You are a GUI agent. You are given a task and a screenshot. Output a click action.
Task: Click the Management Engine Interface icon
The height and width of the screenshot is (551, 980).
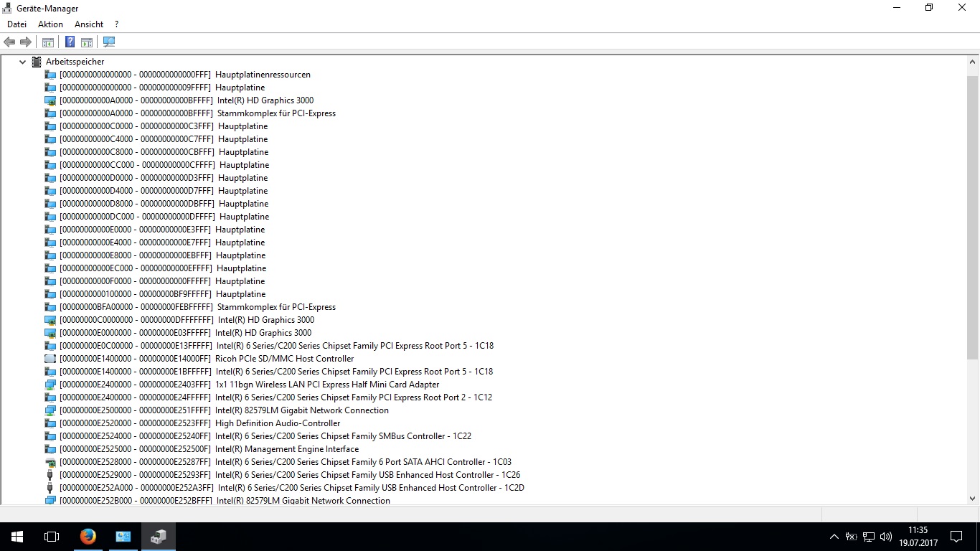click(x=50, y=449)
